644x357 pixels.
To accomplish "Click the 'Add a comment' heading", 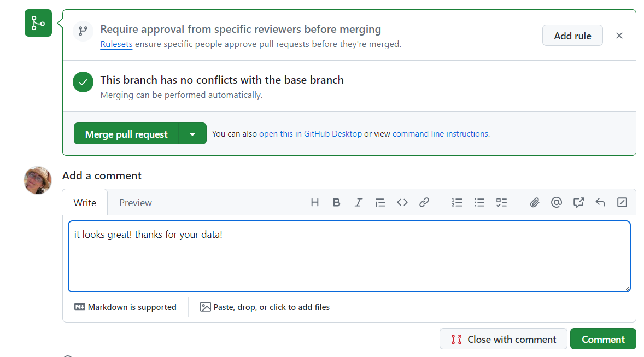I will click(102, 176).
